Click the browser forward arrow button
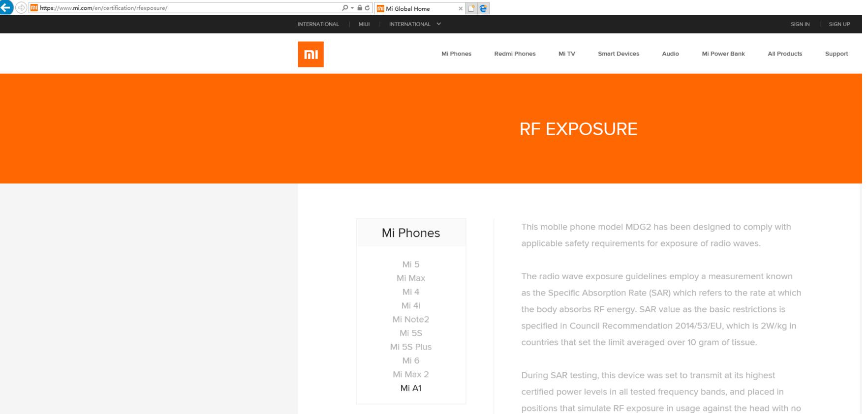The height and width of the screenshot is (414, 868). pos(21,8)
